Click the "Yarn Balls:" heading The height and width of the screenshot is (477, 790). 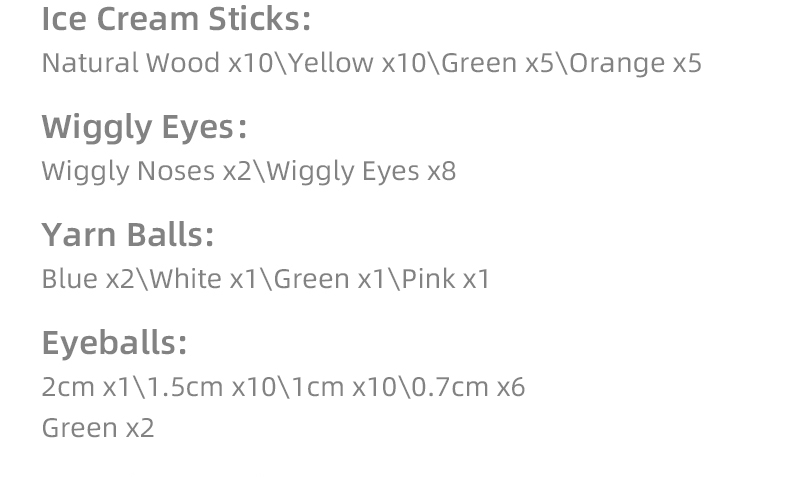[x=128, y=235]
